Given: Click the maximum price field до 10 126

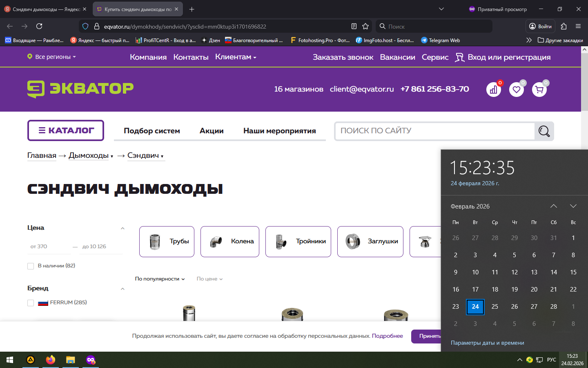Looking at the screenshot, I should pyautogui.click(x=101, y=247).
